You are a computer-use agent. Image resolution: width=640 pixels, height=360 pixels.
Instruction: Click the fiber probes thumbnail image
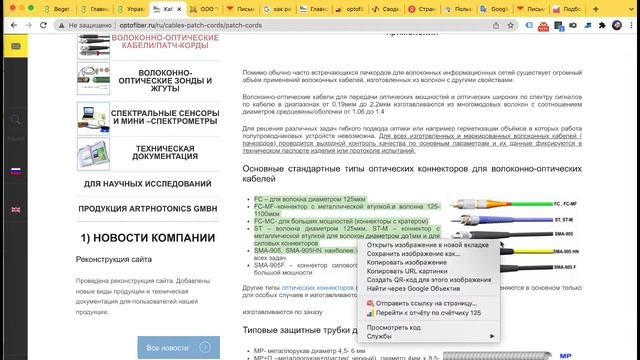tap(93, 78)
